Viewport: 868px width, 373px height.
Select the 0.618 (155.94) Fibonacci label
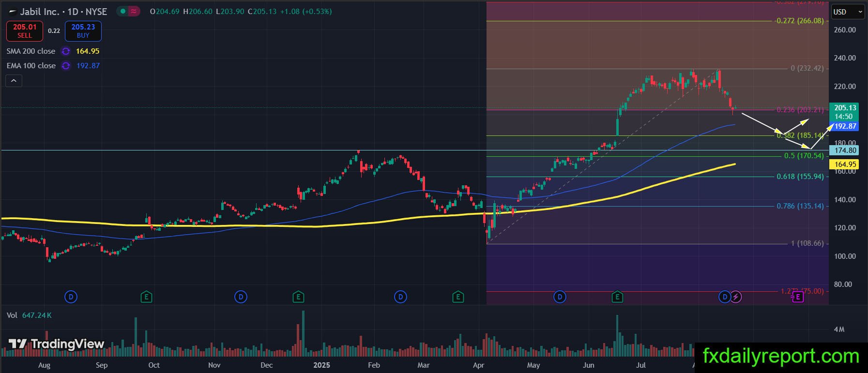[800, 177]
